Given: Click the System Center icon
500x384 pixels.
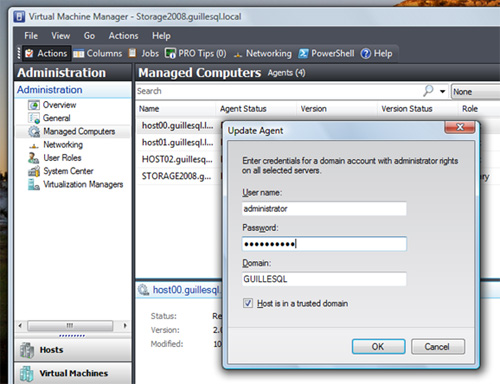Looking at the screenshot, I should tap(34, 171).
